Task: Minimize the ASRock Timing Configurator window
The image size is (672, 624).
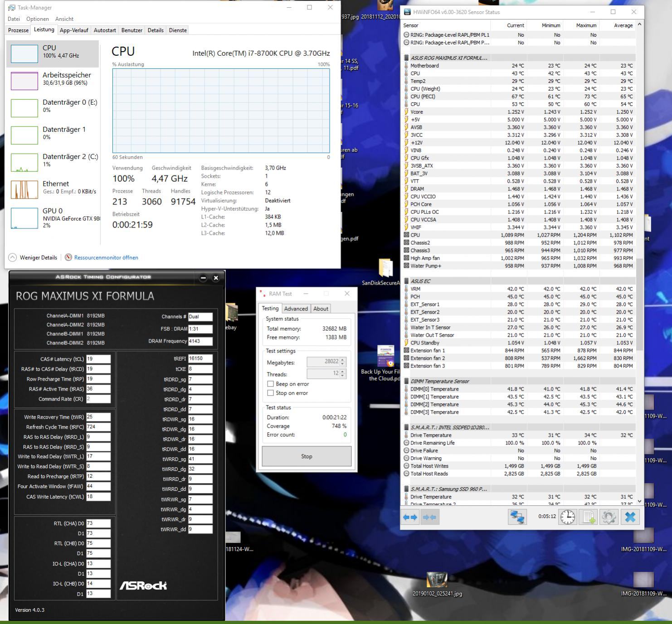Action: (203, 278)
